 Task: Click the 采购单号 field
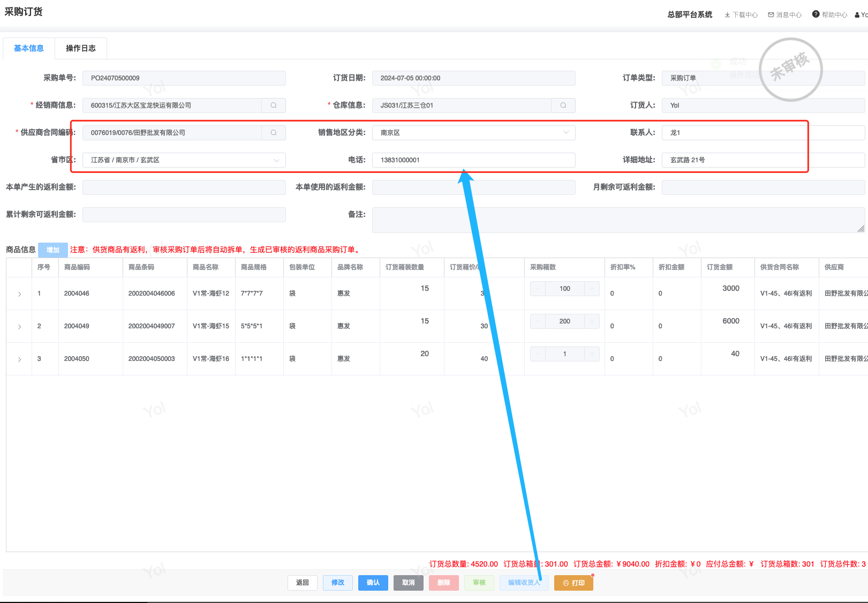pos(184,78)
